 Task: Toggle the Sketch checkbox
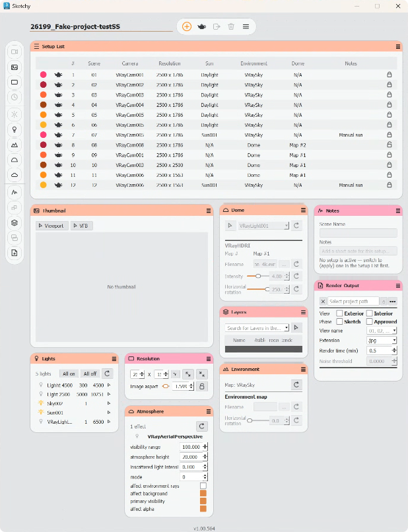click(x=339, y=321)
